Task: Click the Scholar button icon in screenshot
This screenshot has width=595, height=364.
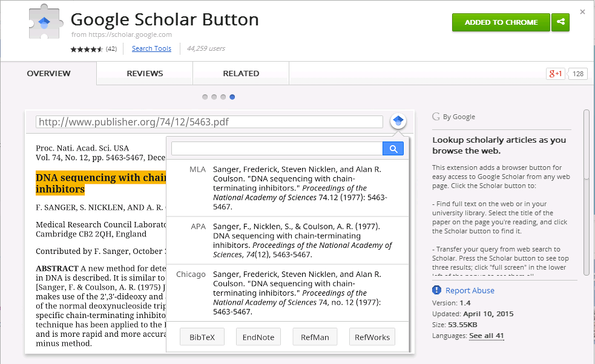Action: coord(398,121)
